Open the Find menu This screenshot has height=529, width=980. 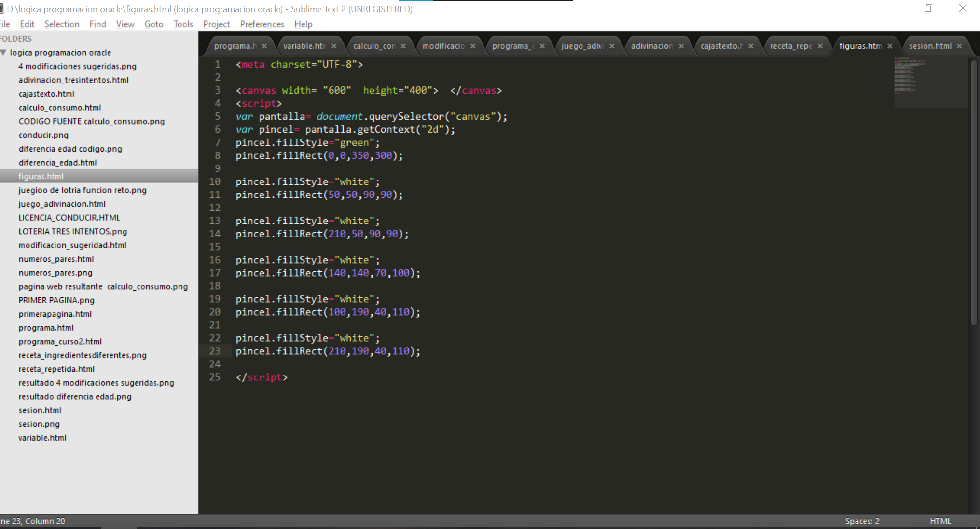point(97,24)
